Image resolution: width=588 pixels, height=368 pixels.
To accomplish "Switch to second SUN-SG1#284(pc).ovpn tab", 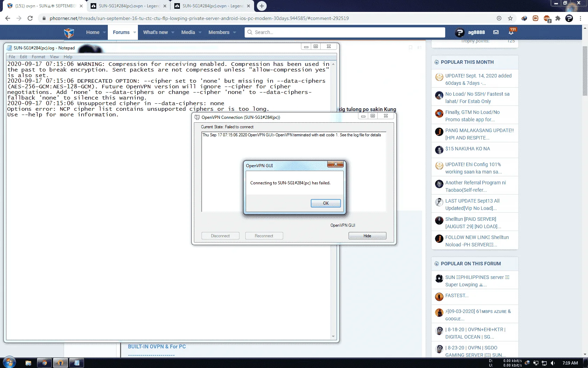I will click(213, 6).
